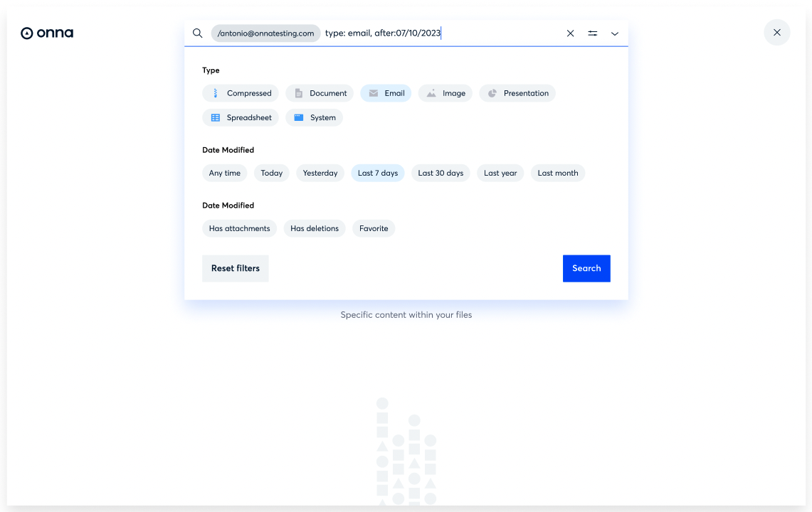
Task: Choose the Last 30 days filter
Action: point(441,173)
